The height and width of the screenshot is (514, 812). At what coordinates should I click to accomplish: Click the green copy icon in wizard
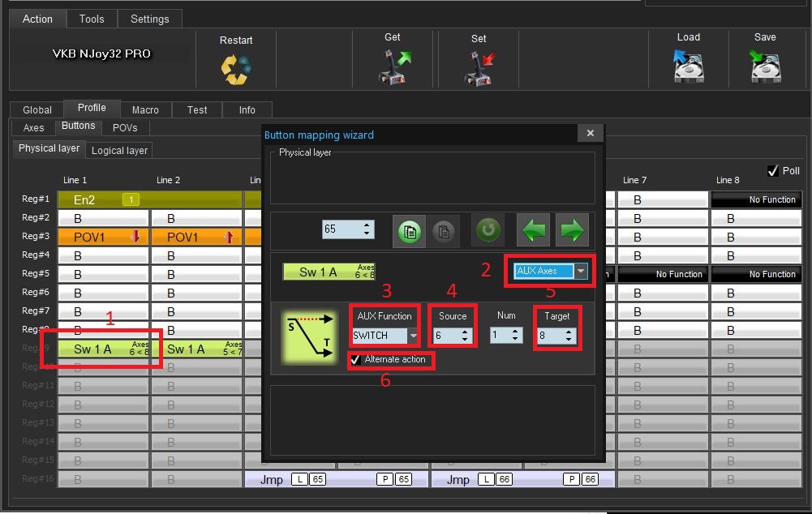(410, 230)
